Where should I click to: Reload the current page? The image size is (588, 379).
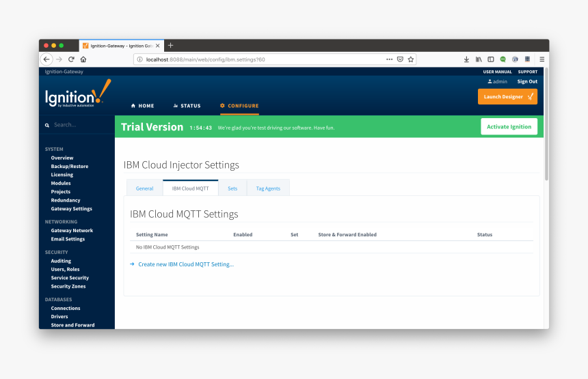pyautogui.click(x=71, y=59)
